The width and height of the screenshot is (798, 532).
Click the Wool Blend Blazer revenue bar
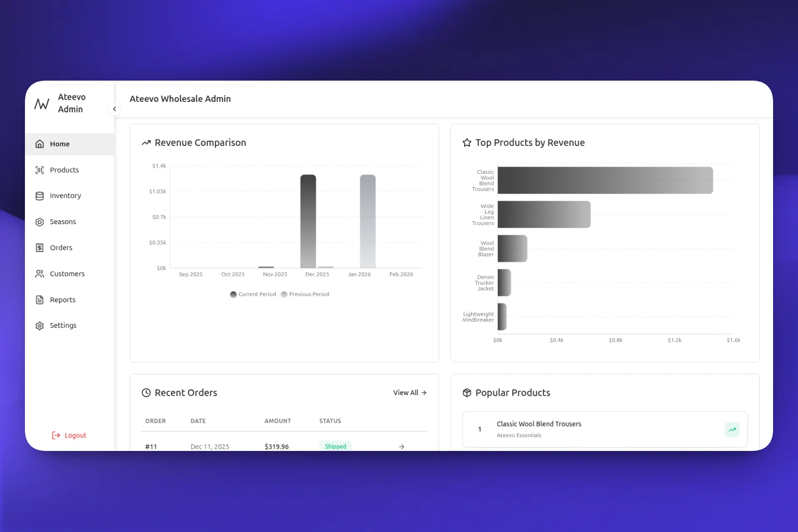[x=512, y=249]
